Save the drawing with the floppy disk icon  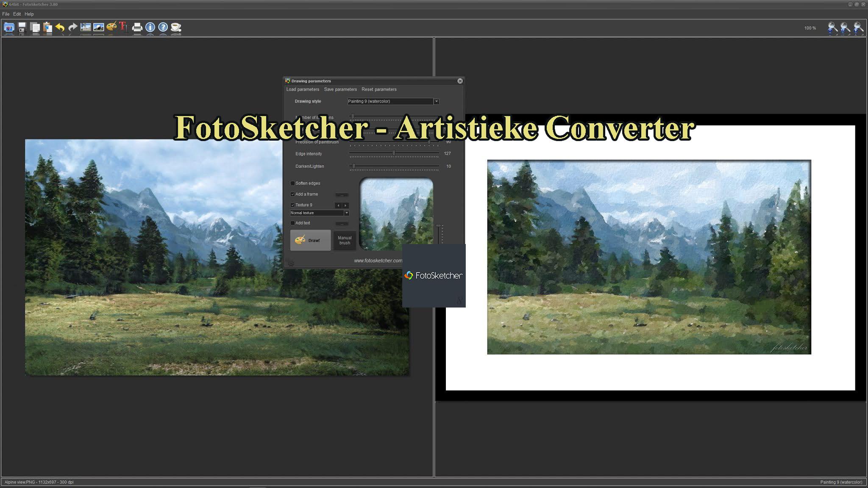pyautogui.click(x=22, y=28)
